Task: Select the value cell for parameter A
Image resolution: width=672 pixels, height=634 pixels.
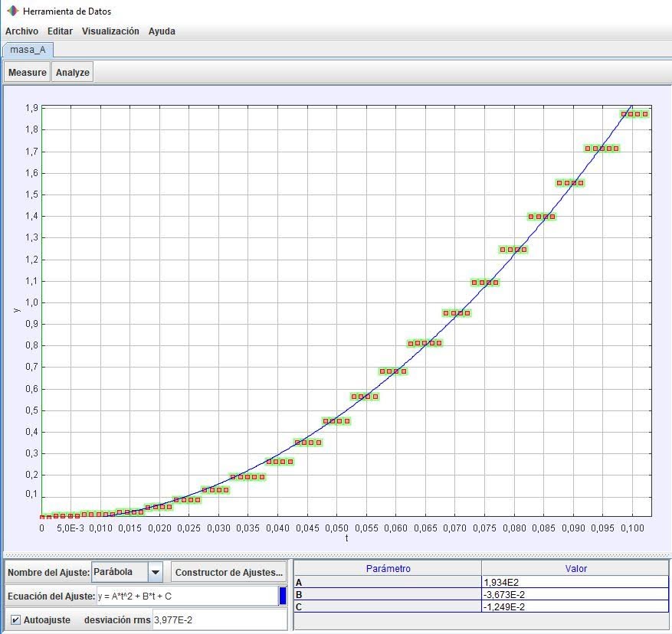Action: point(575,582)
